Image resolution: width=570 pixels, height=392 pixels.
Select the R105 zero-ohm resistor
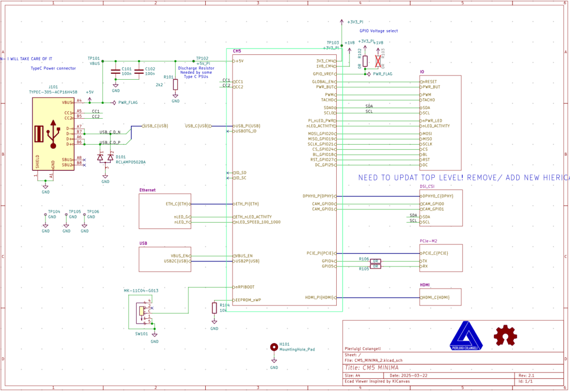[x=376, y=266]
